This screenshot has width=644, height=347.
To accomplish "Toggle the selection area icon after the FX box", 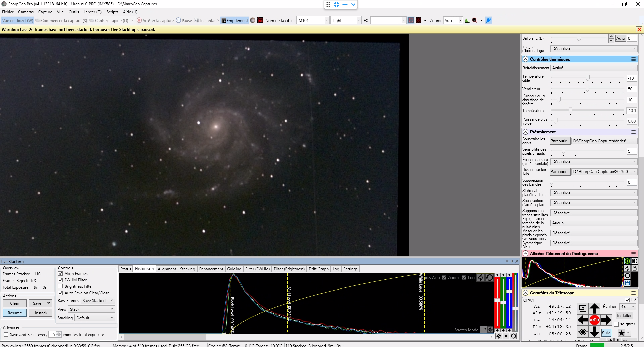I will coord(411,20).
